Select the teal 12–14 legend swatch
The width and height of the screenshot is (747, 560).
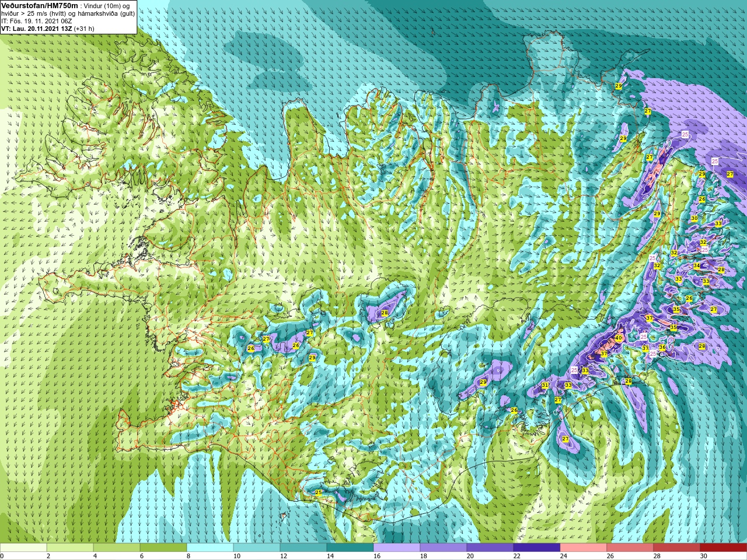click(x=303, y=548)
